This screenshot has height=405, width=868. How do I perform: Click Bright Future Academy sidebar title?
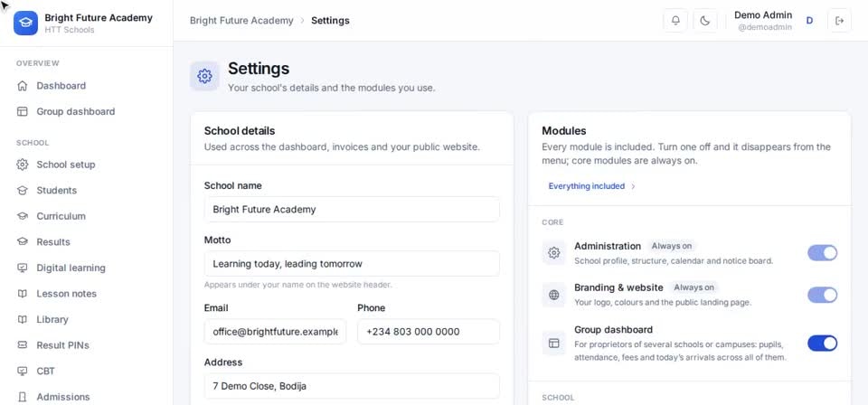(99, 18)
